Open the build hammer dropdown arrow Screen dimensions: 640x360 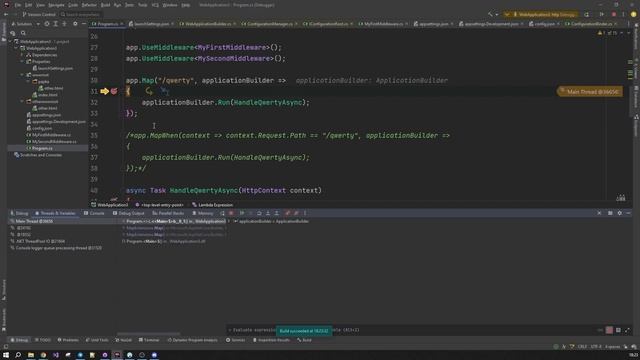[x=497, y=15]
